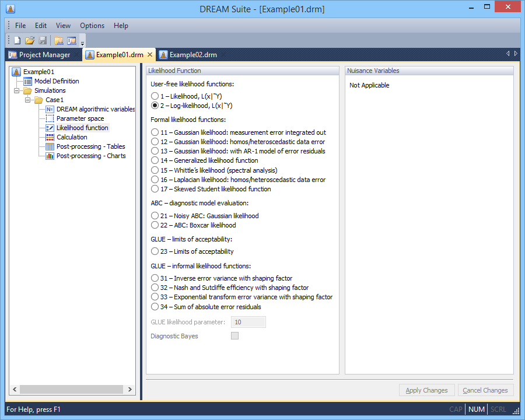Image resolution: width=525 pixels, height=420 pixels.
Task: Click the toolbar overflow options arrow
Action: pyautogui.click(x=82, y=43)
